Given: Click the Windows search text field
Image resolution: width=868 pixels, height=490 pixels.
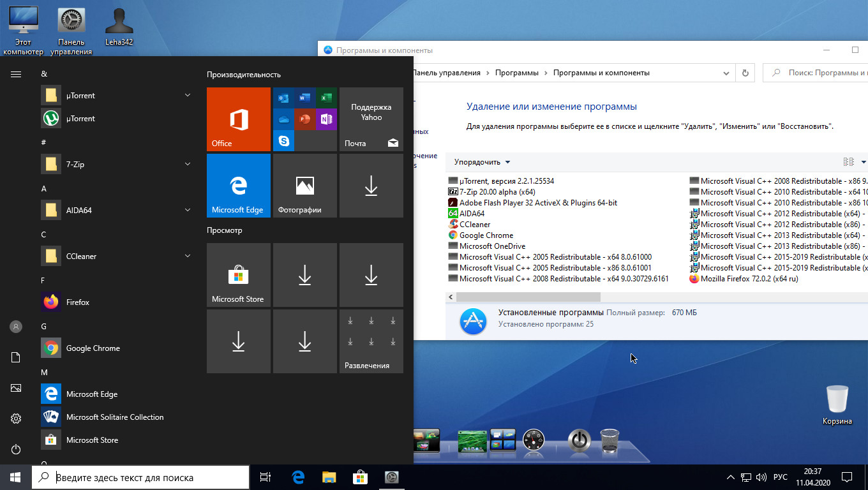Looking at the screenshot, I should tap(140, 477).
